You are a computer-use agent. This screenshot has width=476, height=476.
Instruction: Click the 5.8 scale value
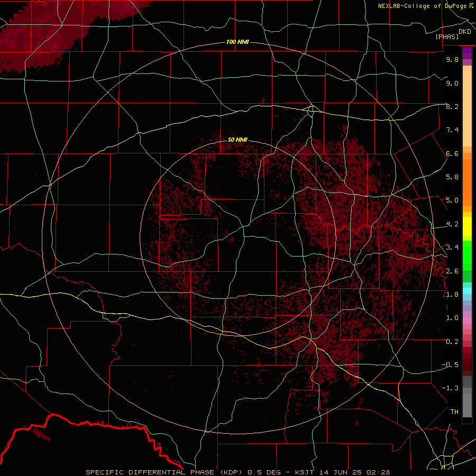(x=452, y=177)
